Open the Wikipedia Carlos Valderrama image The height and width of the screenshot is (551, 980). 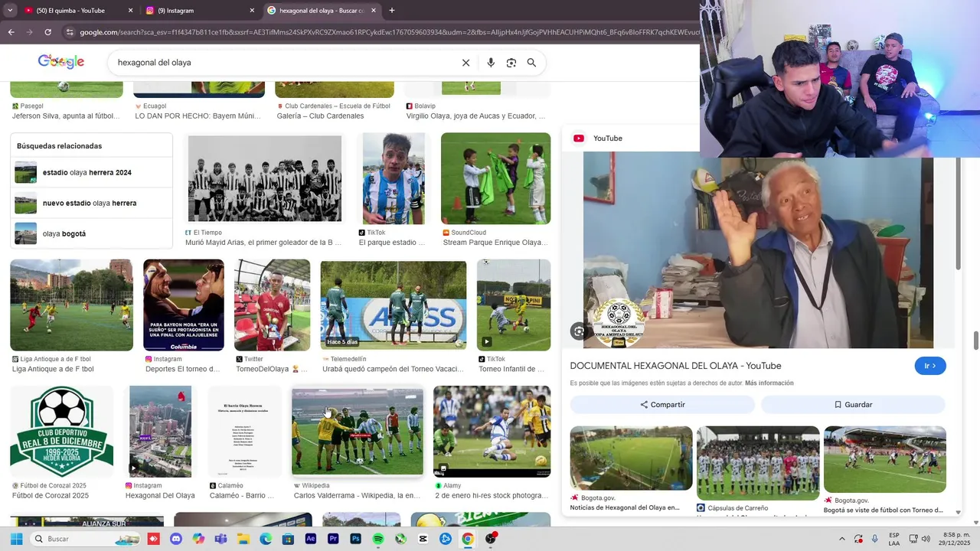coord(358,432)
